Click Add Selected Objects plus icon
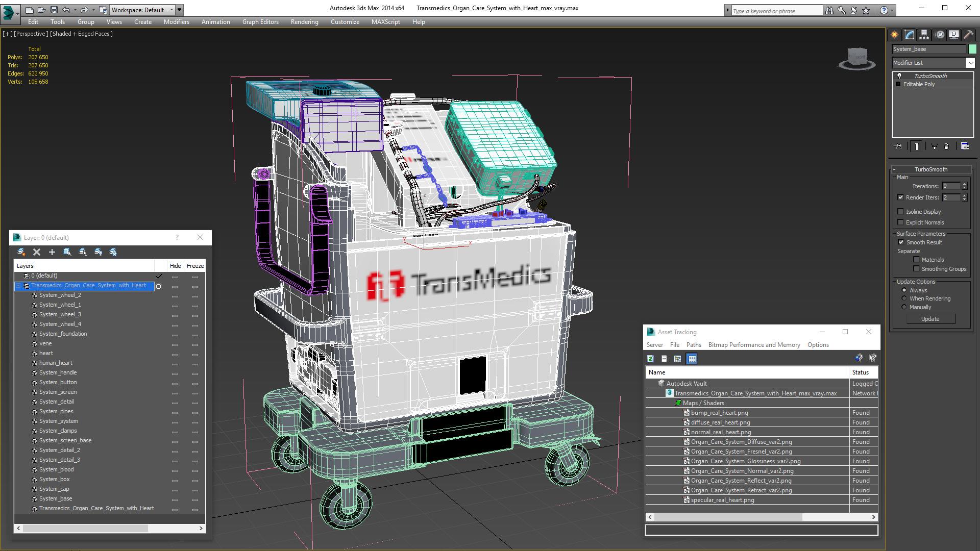 (x=52, y=252)
